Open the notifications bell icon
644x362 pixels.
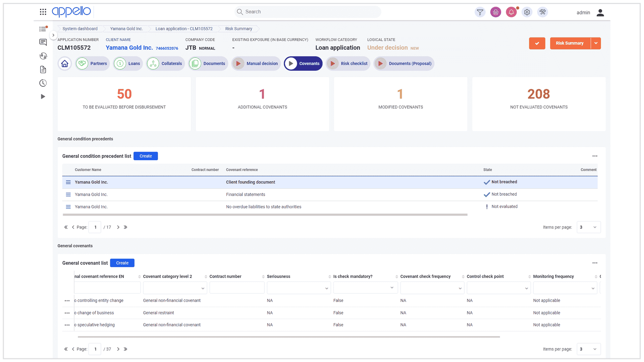(x=511, y=12)
